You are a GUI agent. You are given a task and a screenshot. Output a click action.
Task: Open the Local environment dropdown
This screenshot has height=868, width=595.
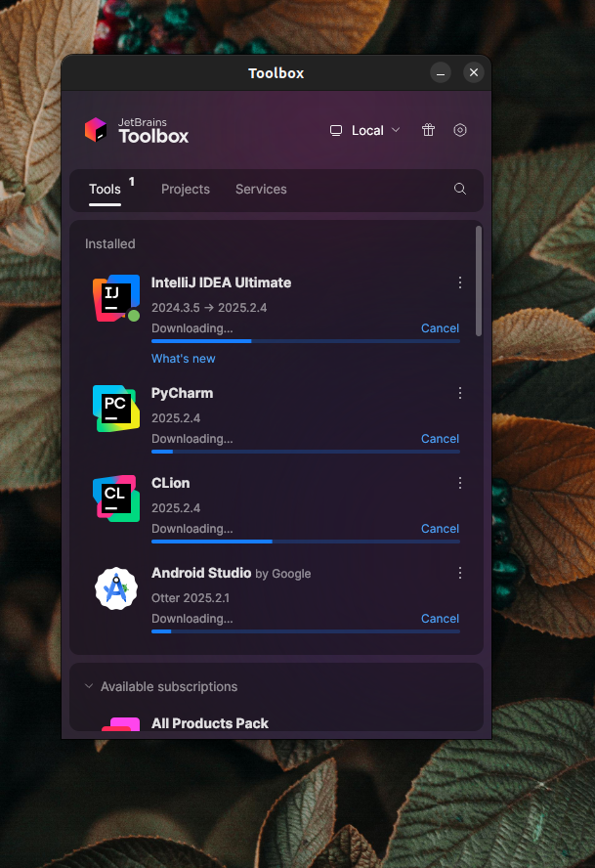coord(364,131)
